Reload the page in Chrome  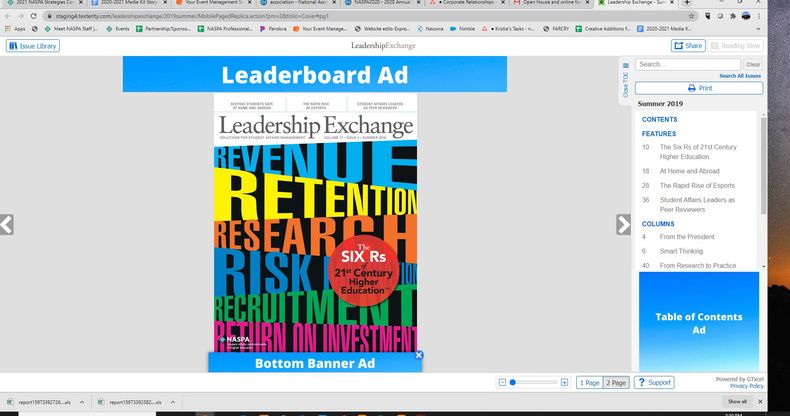[x=33, y=16]
